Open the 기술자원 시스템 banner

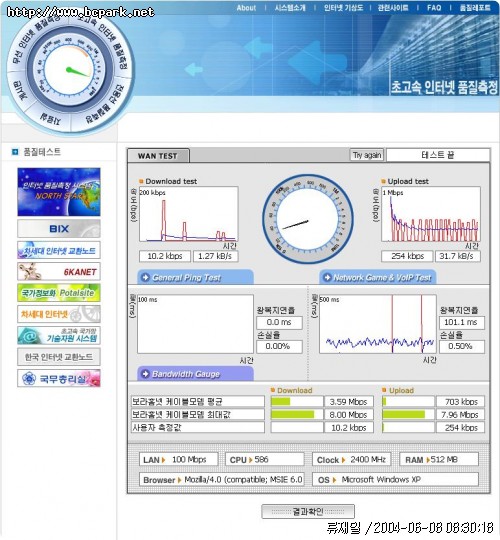click(59, 335)
